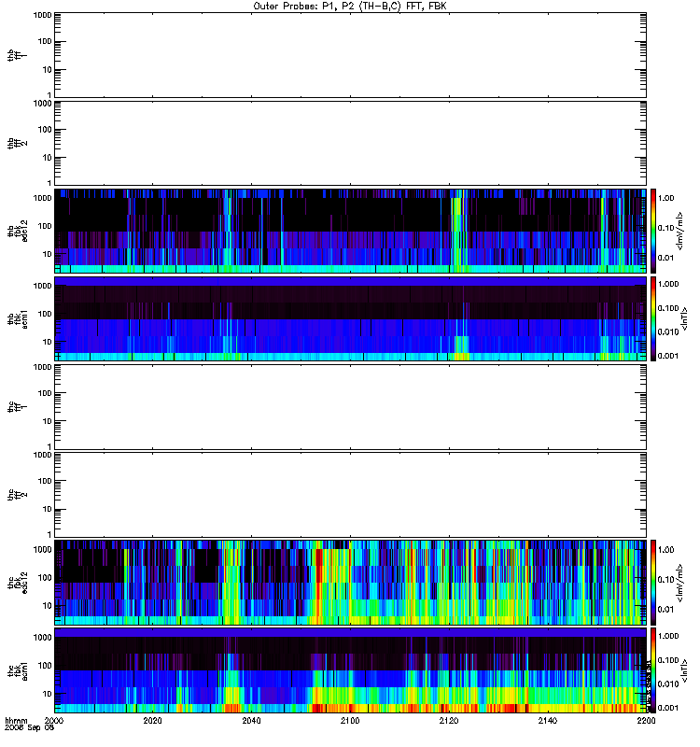Click the <|mV/m|> unit label beside thb edc12 color bar
Image resolution: width=700 pixels, height=747 pixels.
(680, 231)
